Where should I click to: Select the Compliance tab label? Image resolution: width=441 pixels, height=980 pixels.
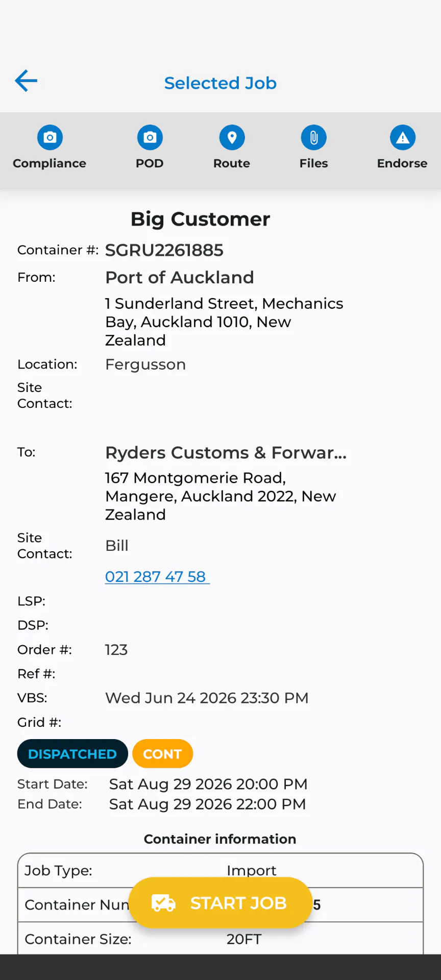coord(50,163)
